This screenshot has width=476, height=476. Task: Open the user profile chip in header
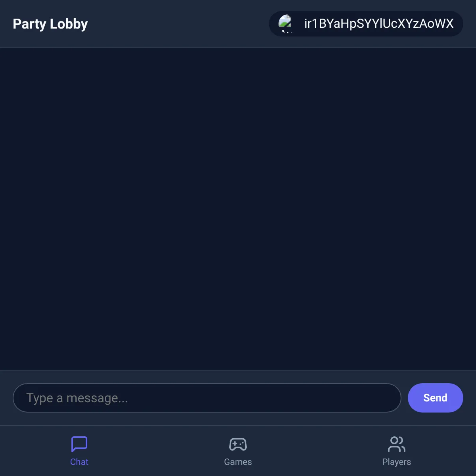pyautogui.click(x=366, y=24)
